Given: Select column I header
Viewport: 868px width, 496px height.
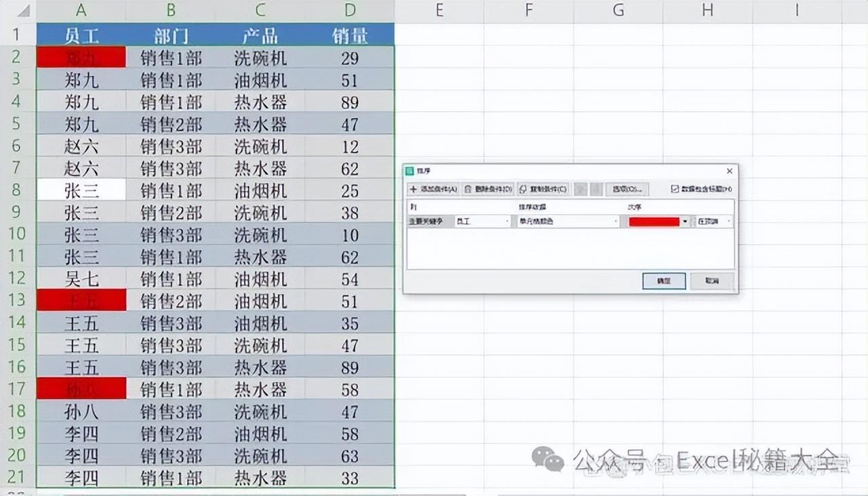Looking at the screenshot, I should point(797,10).
